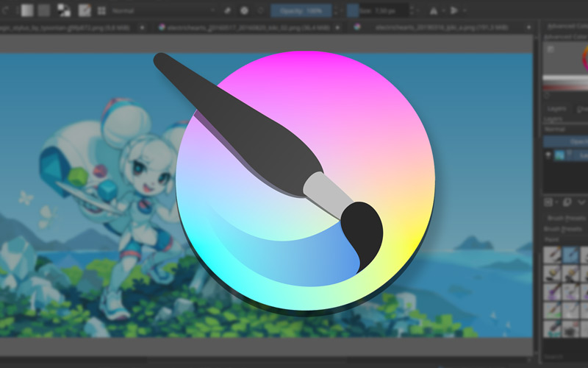Add a new layer using the plus button
The height and width of the screenshot is (368, 588).
548,202
